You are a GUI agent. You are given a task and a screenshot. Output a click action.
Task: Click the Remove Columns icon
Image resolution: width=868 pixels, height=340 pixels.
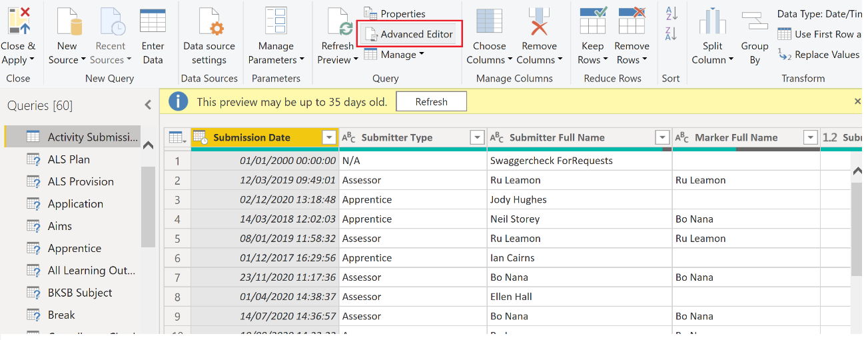click(539, 21)
